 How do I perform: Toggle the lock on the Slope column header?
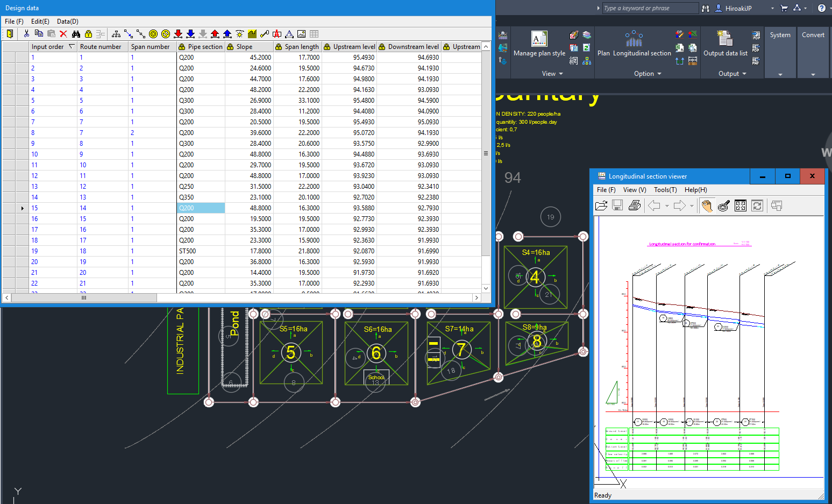(231, 47)
